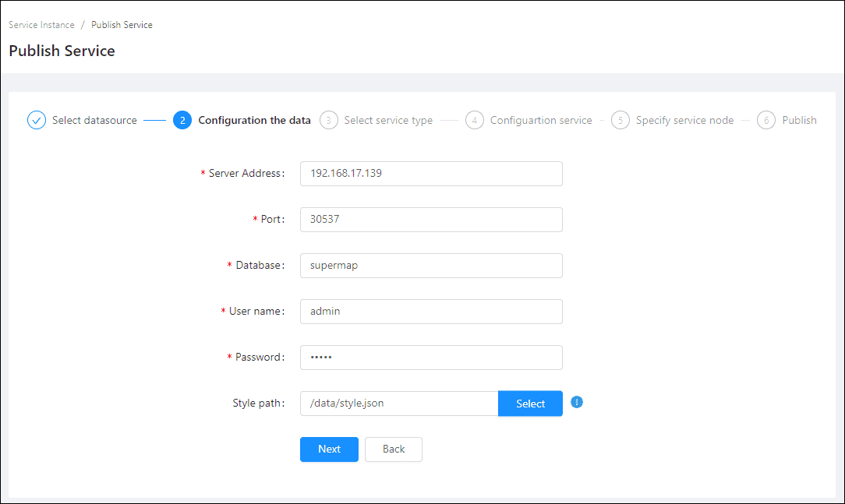This screenshot has height=504, width=845.
Task: Select the Configuartion service step label
Action: click(x=541, y=121)
